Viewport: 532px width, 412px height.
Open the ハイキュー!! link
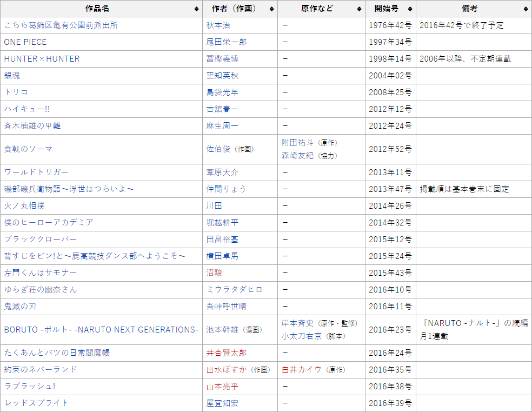coord(27,109)
